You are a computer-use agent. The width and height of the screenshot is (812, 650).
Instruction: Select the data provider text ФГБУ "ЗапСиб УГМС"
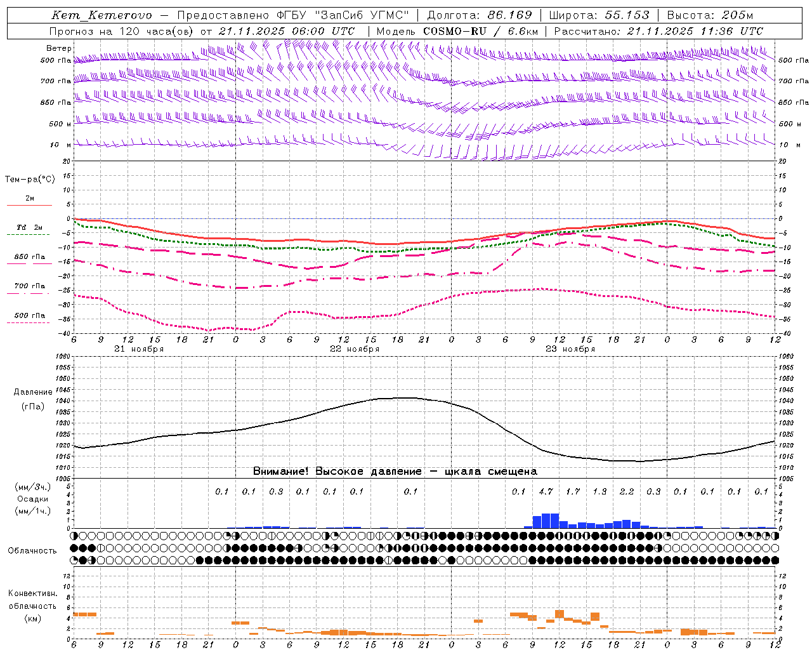pos(343,15)
